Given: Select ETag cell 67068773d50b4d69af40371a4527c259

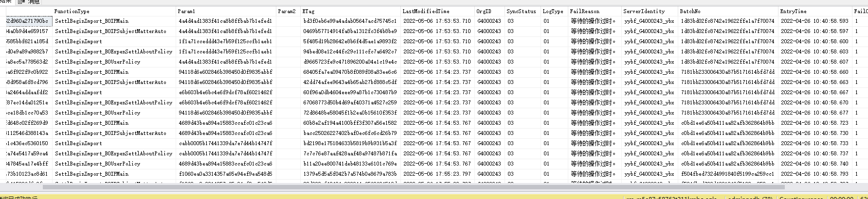Looking at the screenshot, I should (350, 103).
